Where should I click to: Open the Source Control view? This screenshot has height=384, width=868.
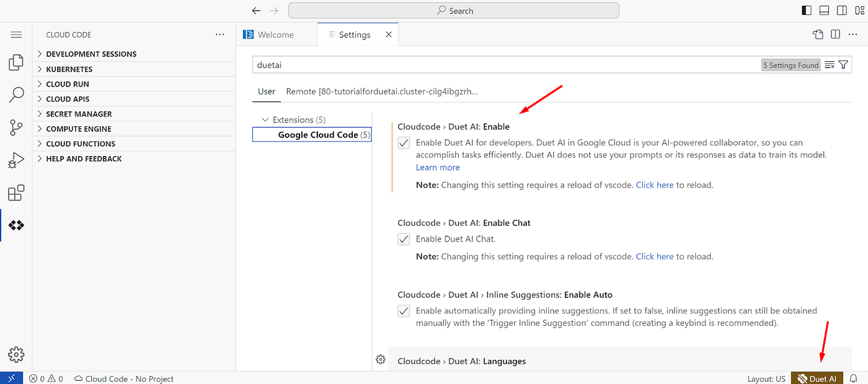[16, 128]
